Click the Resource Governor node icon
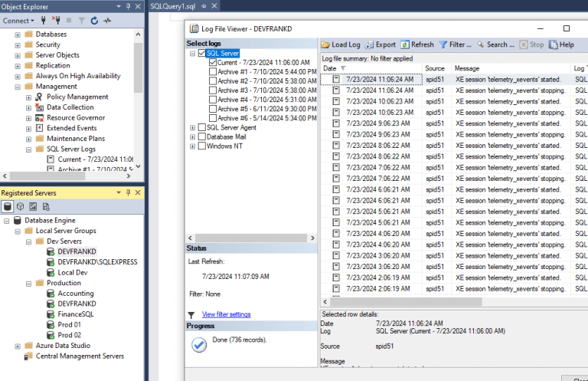Screen dimensions: 588x381 click(x=39, y=118)
